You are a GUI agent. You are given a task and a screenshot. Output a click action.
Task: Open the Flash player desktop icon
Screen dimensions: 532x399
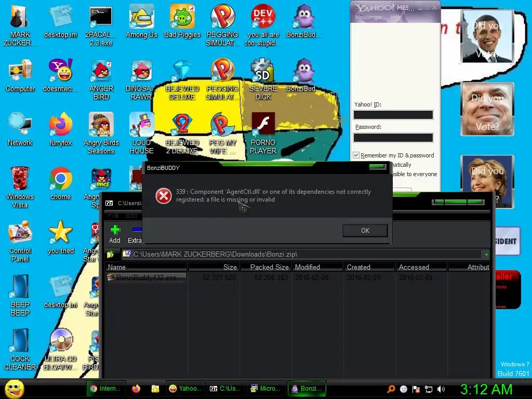point(263,133)
